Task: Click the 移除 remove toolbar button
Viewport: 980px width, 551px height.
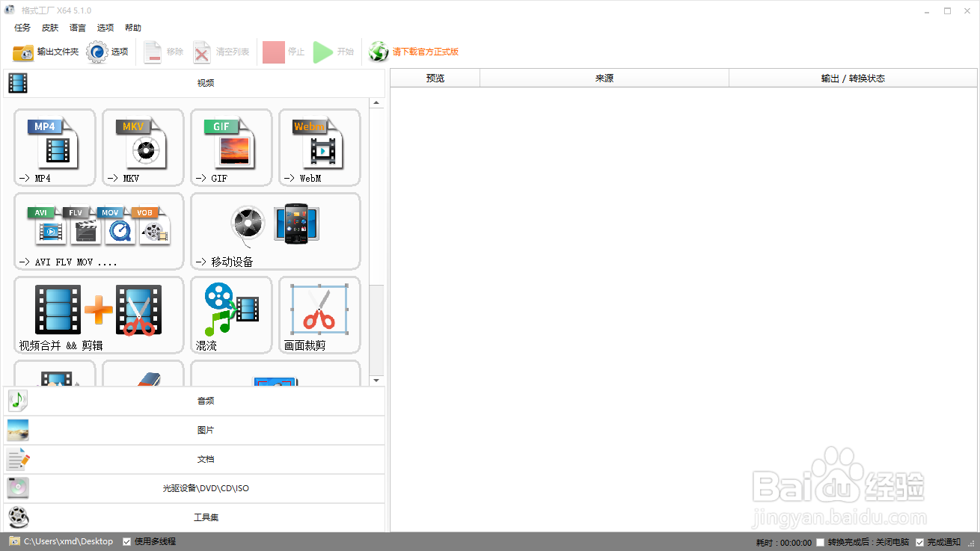Action: pyautogui.click(x=164, y=52)
